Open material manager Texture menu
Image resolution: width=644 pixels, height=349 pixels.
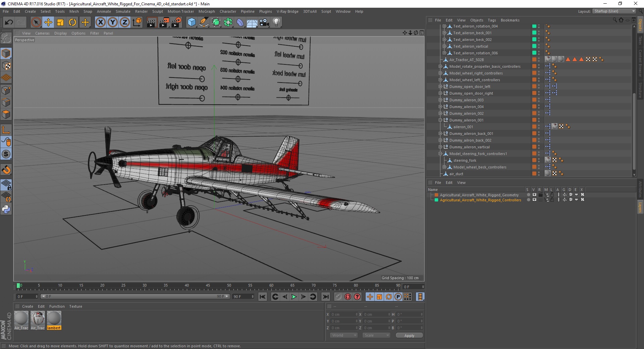click(75, 306)
